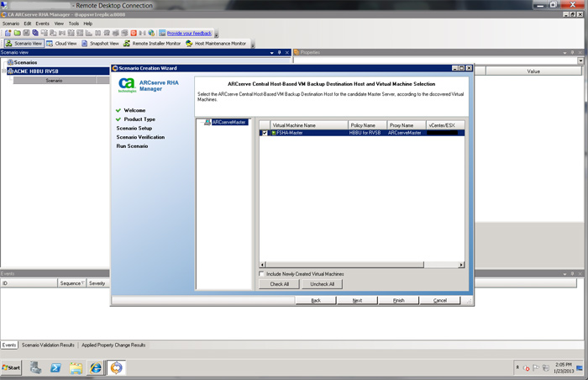Click the feedback picture icon before the link
588x380 pixels.
click(162, 33)
